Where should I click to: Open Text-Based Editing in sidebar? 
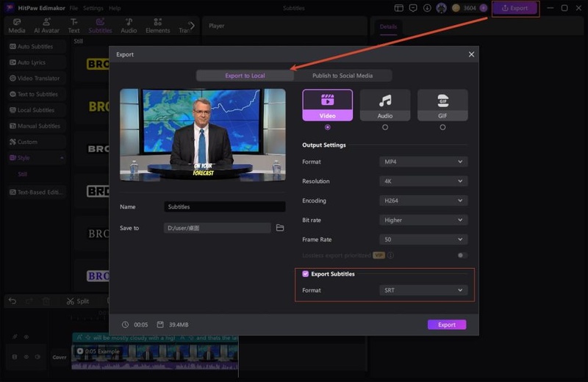[x=36, y=192]
